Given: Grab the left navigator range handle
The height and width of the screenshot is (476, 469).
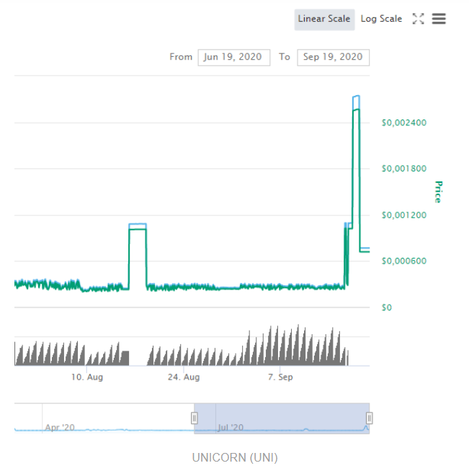Looking at the screenshot, I should point(195,418).
